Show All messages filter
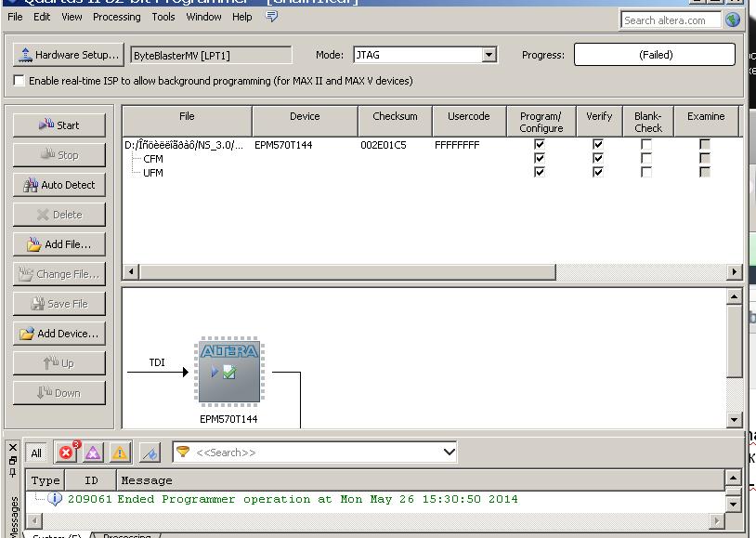This screenshot has height=538, width=756. [x=36, y=453]
